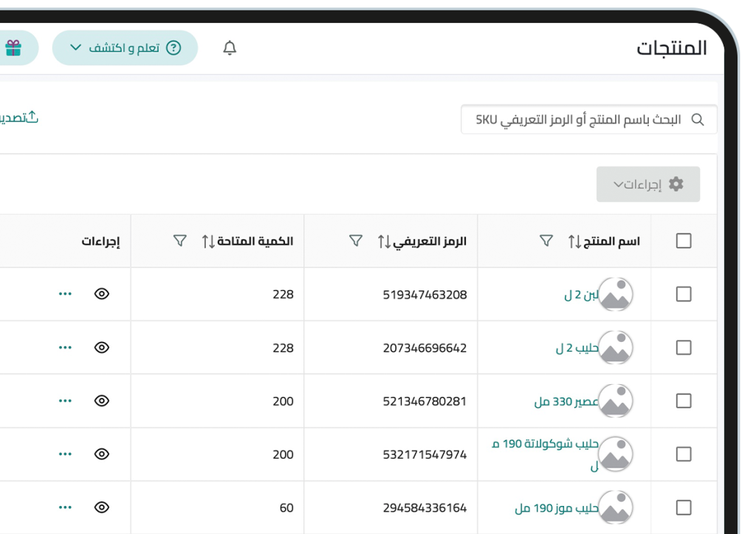Open the more-options menu for لبن 2 ل
This screenshot has width=756, height=534.
pyautogui.click(x=65, y=293)
